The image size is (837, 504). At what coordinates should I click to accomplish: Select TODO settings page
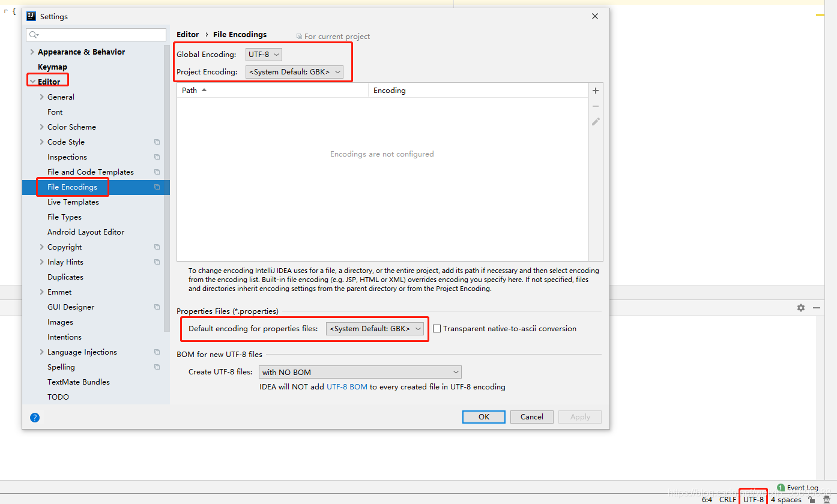click(x=58, y=397)
